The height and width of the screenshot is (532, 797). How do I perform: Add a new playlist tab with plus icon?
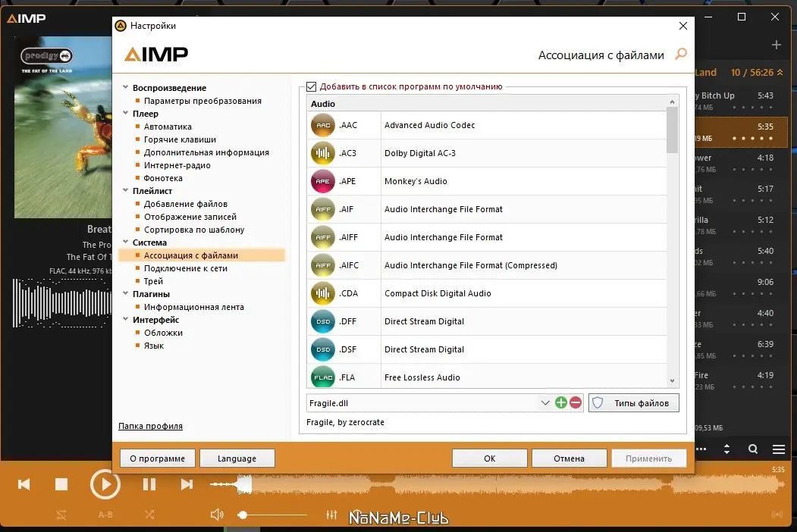[x=777, y=45]
